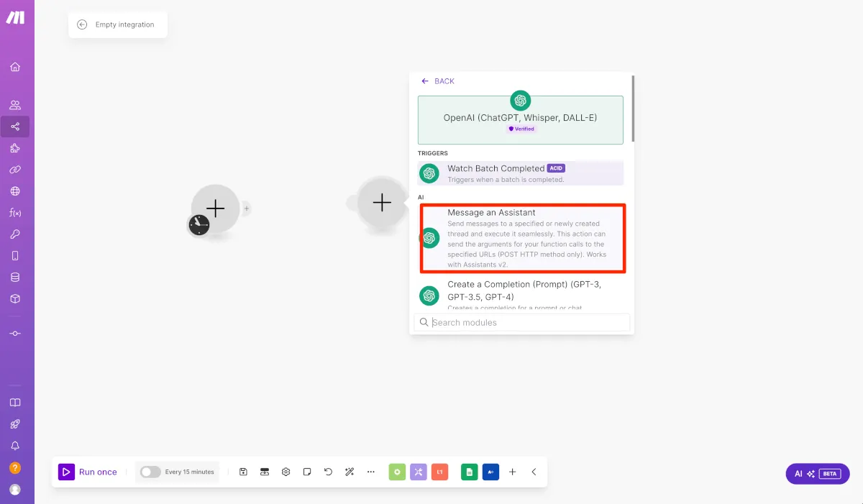This screenshot has width=863, height=504.
Task: Toggle the Every 15 minutes scheduling switch
Action: [x=150, y=472]
